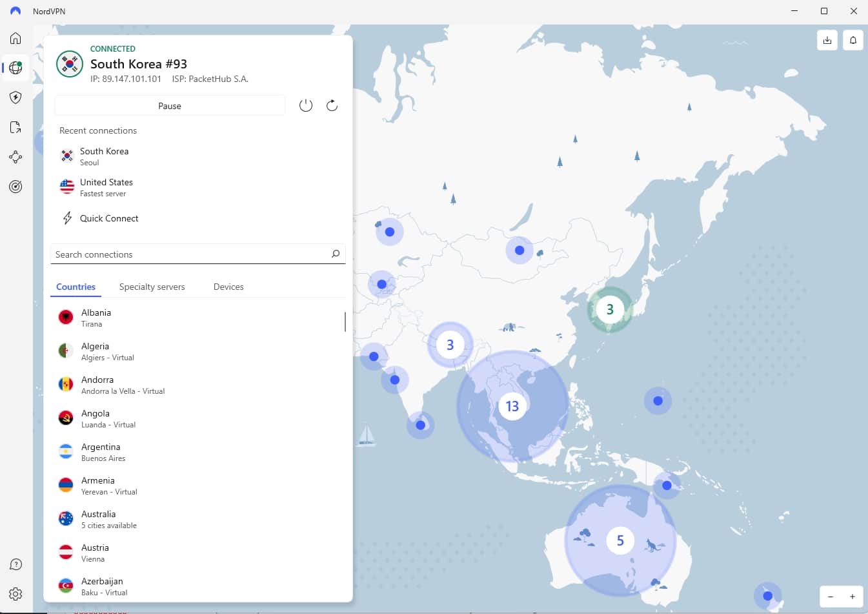
Task: Select Argentina Buenos Aires
Action: tap(197, 452)
